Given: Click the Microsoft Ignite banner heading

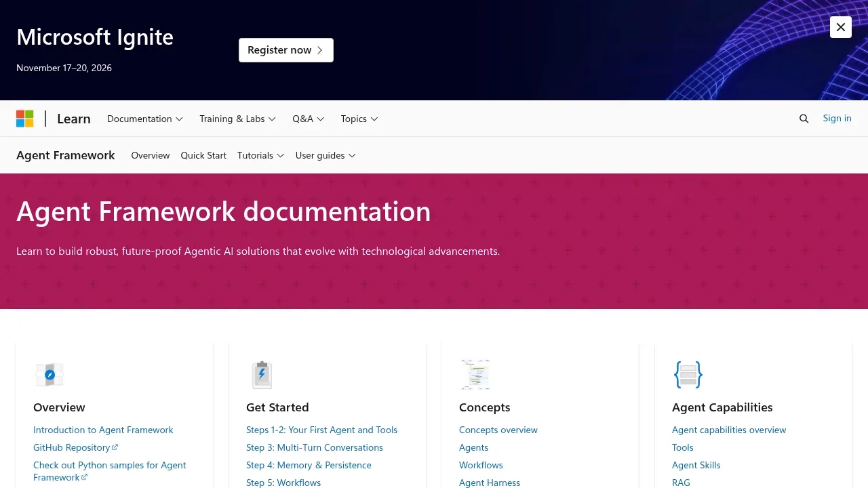Looking at the screenshot, I should pos(95,37).
